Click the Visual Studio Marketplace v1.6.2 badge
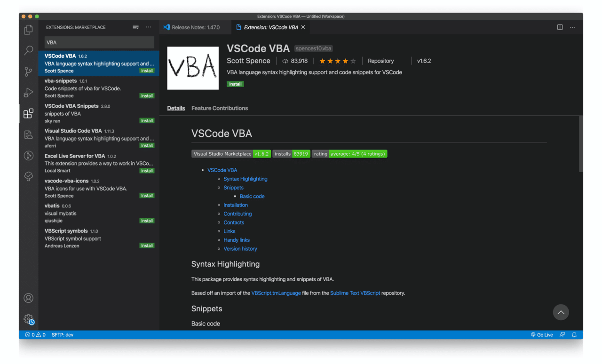 231,154
